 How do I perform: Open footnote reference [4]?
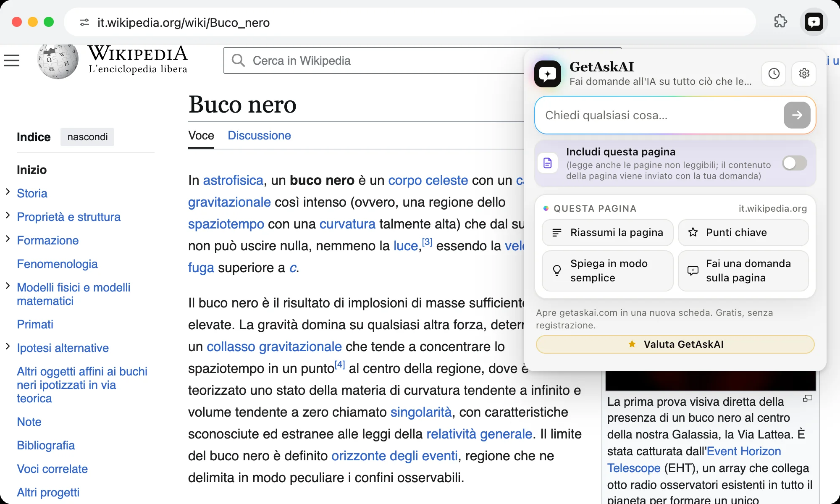[x=339, y=365]
